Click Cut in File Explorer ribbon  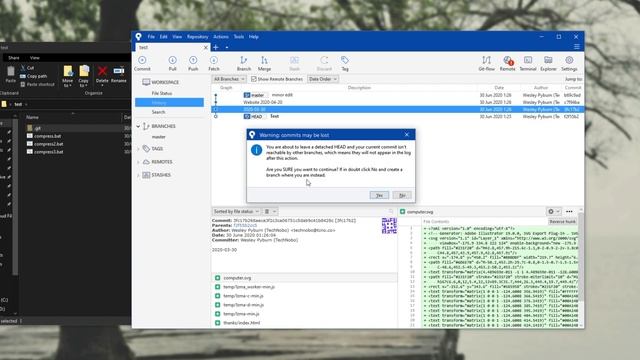(27, 68)
